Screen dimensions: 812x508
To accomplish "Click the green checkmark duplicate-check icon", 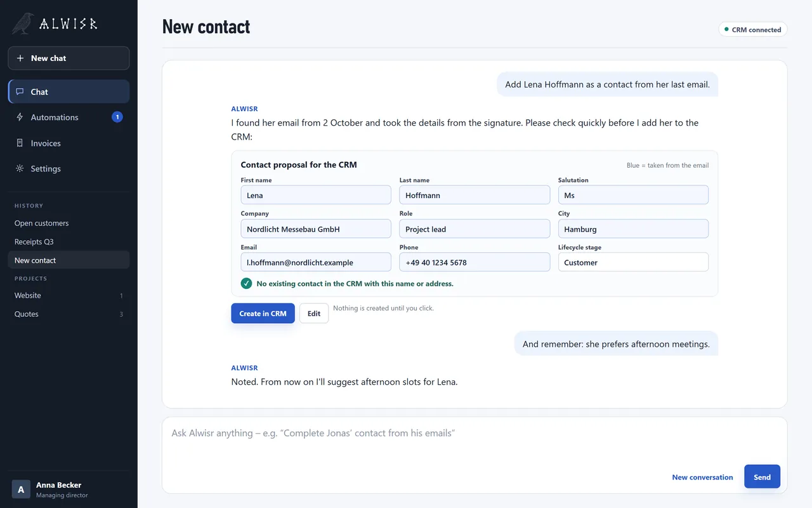I will pyautogui.click(x=246, y=283).
